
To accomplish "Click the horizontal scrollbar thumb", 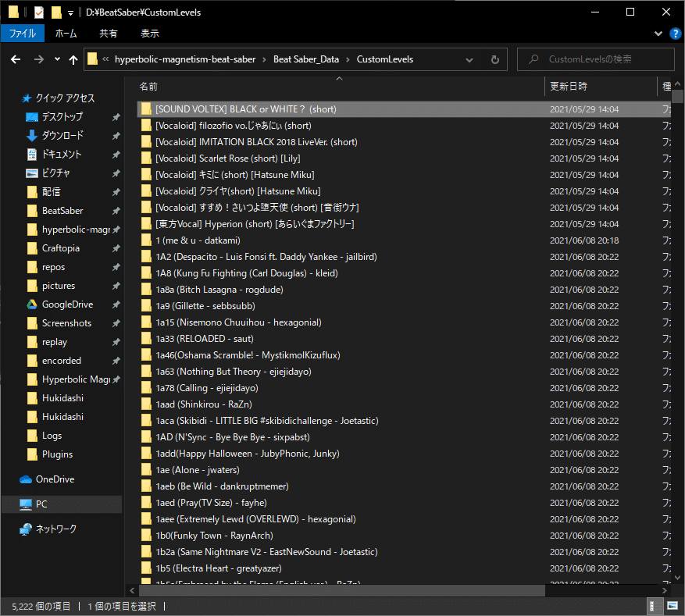I will (341, 591).
